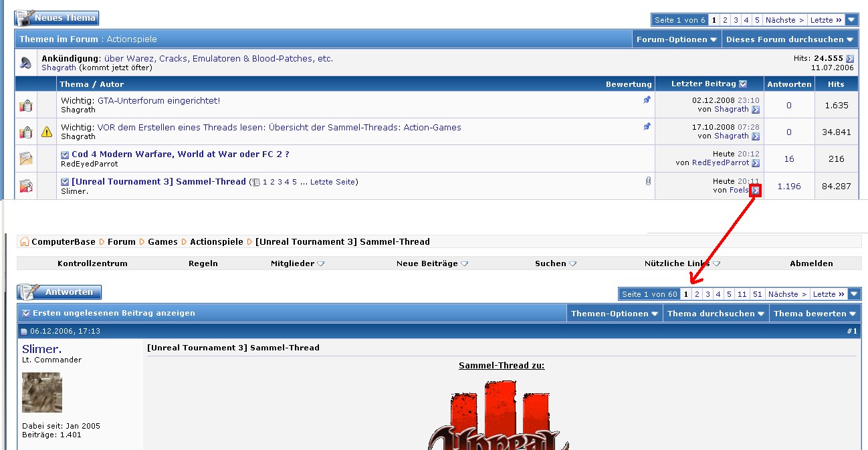Viewport: 868px width, 450px height.
Task: Click Nächste > in the thread pagination
Action: click(788, 294)
